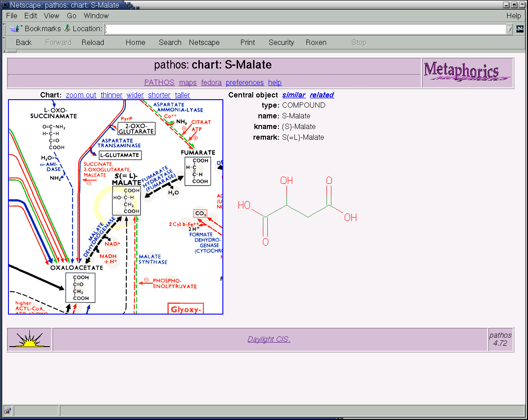This screenshot has height=420, width=528.
Task: Click the security lock icon in status bar
Action: coord(8,411)
